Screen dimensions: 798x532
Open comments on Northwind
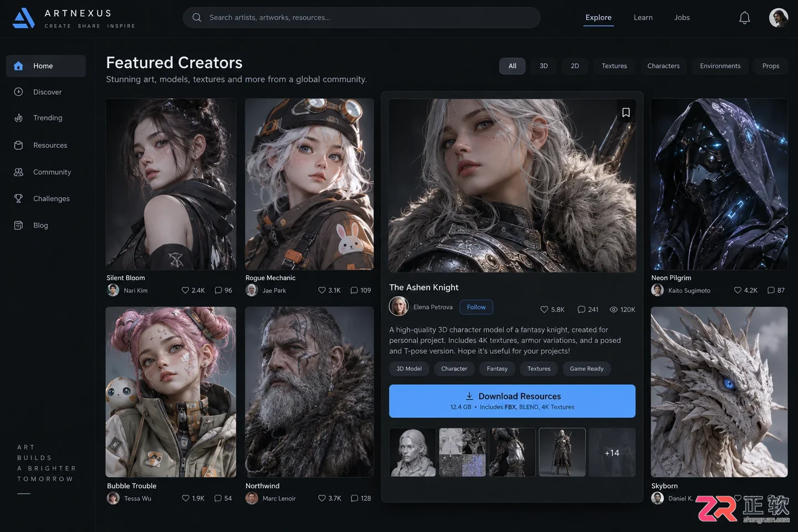(354, 498)
